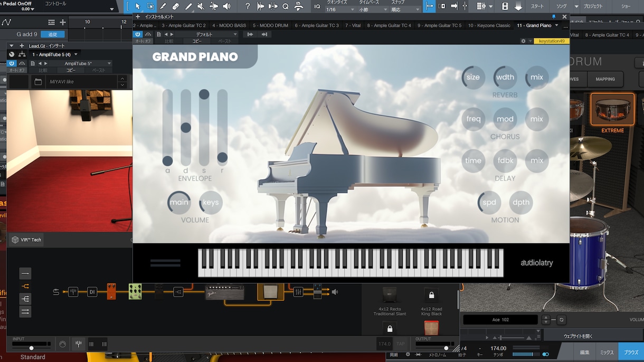Switch to 4 - MODO BASS tab
Image resolution: width=644 pixels, height=362 pixels.
click(229, 25)
